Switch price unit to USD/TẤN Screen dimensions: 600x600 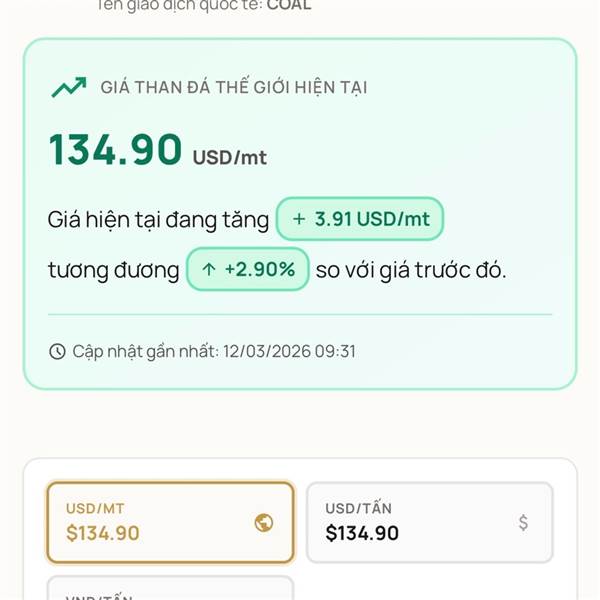click(x=429, y=522)
